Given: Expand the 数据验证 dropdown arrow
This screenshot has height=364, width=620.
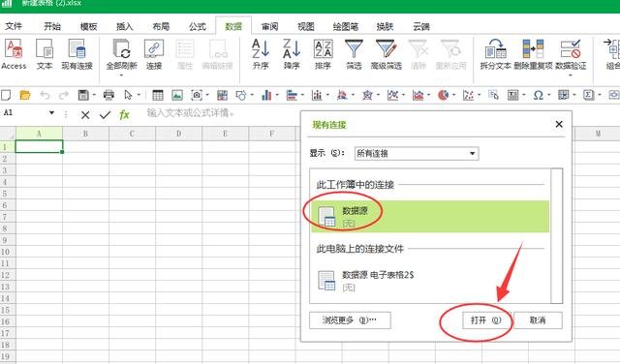Looking at the screenshot, I should [x=571, y=76].
